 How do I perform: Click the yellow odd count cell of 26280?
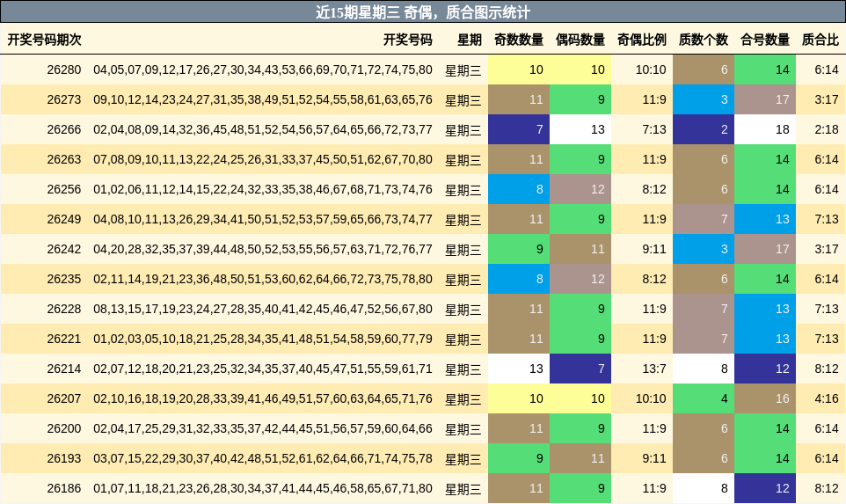pyautogui.click(x=519, y=69)
